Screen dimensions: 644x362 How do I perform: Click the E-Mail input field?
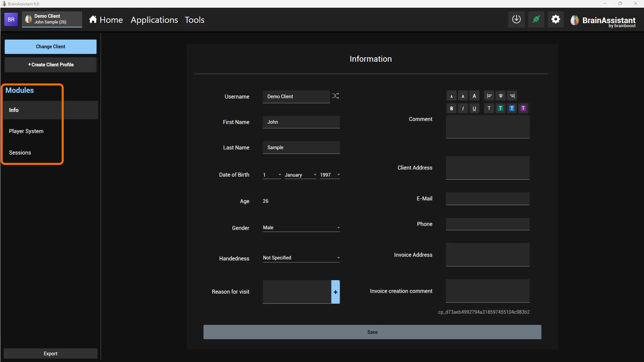488,199
